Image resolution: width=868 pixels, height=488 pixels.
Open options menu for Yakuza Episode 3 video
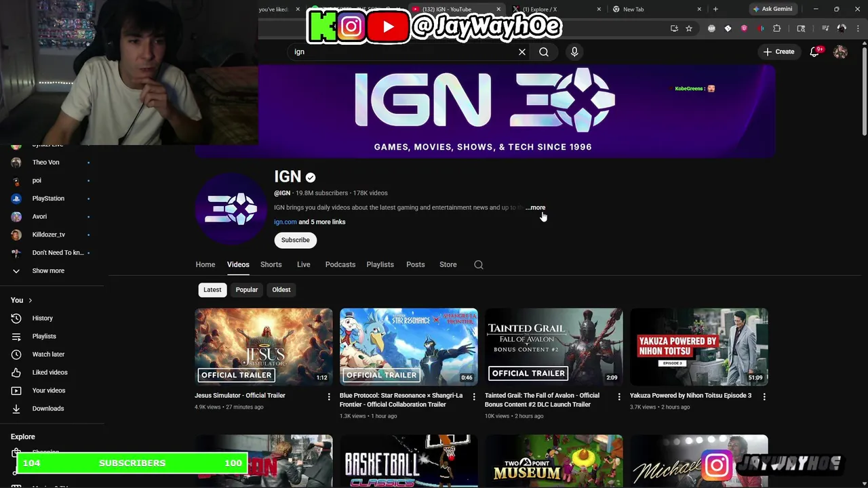point(764,396)
